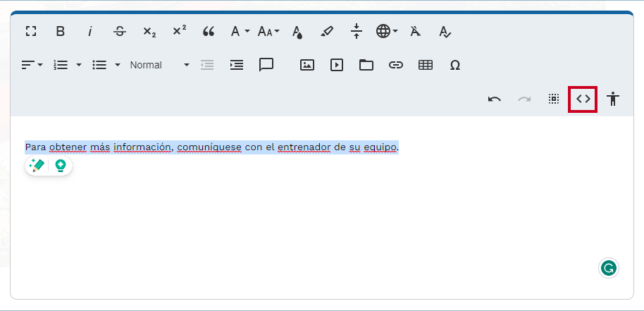Choose the text color tool
This screenshot has width=644, height=311.
click(x=297, y=32)
